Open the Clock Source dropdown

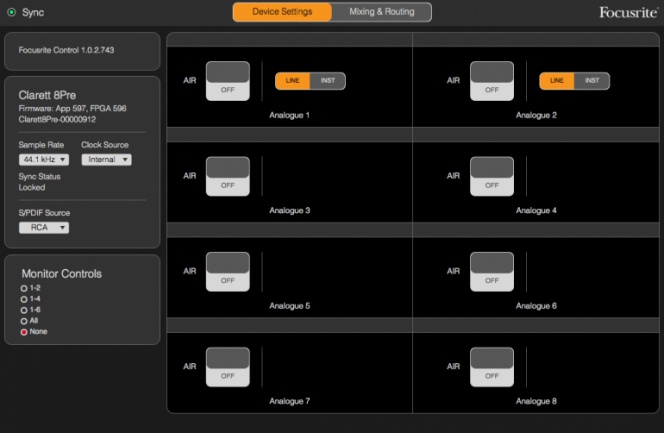(x=106, y=160)
